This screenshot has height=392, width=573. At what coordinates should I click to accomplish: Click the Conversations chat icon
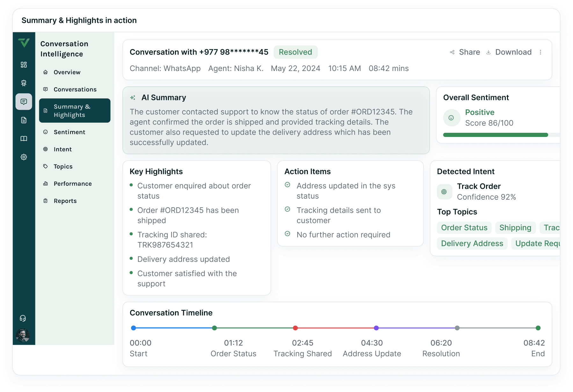(x=46, y=89)
